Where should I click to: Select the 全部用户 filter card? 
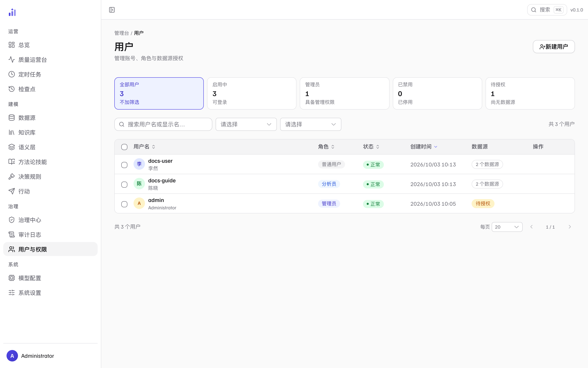point(159,93)
